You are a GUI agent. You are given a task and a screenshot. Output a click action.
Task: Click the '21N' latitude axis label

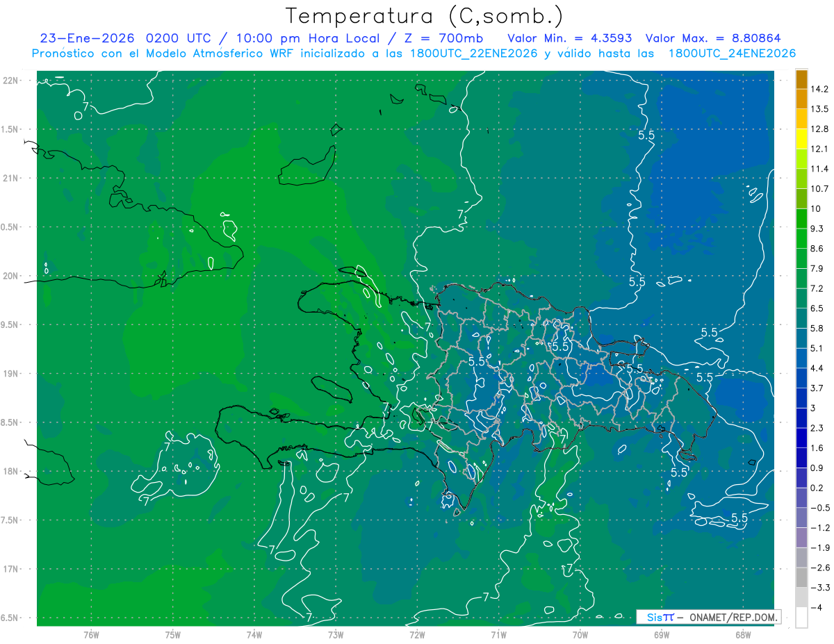coord(10,179)
